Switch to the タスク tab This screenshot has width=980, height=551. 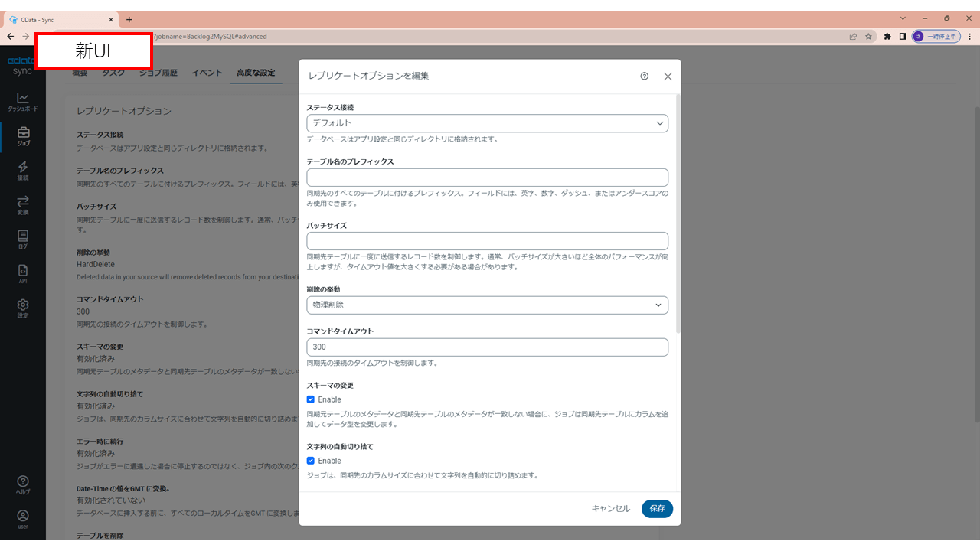pos(113,73)
